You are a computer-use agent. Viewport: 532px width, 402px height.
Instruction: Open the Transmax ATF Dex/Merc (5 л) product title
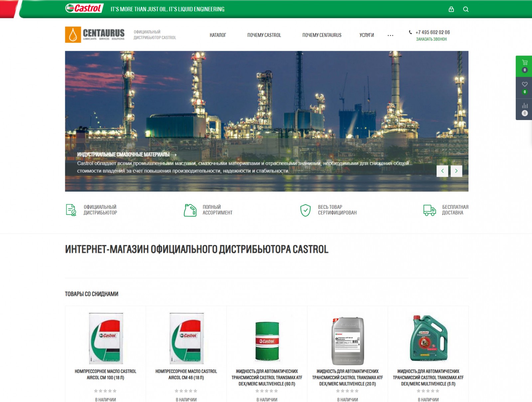[428, 377]
